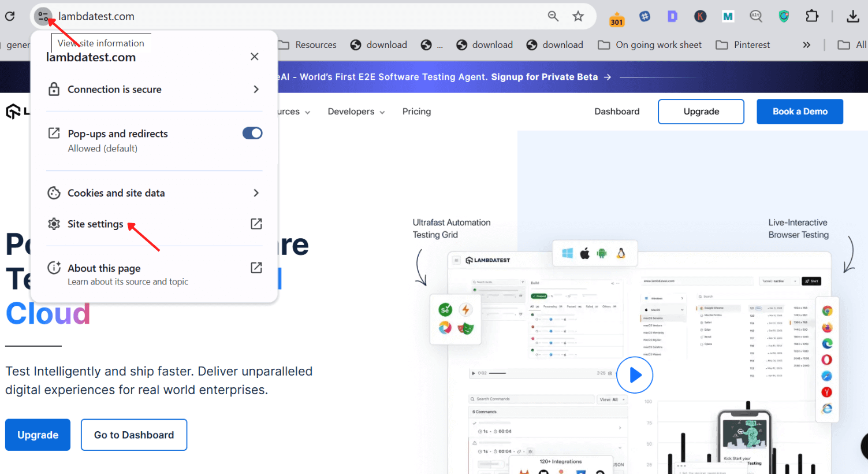
Task: Click the video progress bar in preview
Action: coord(542,373)
